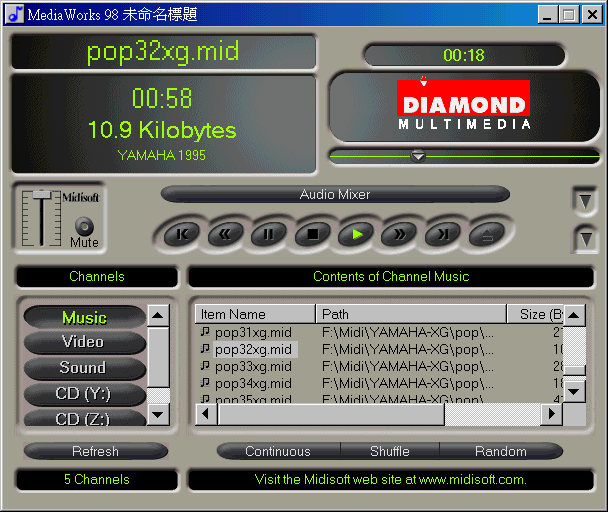Start playback with the green play button
The height and width of the screenshot is (512, 608).
[x=356, y=234]
